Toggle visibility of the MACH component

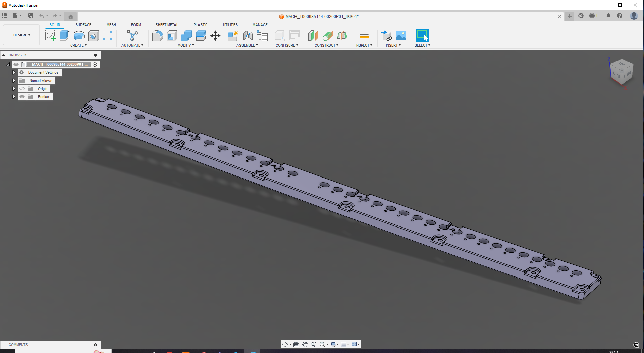pos(16,64)
